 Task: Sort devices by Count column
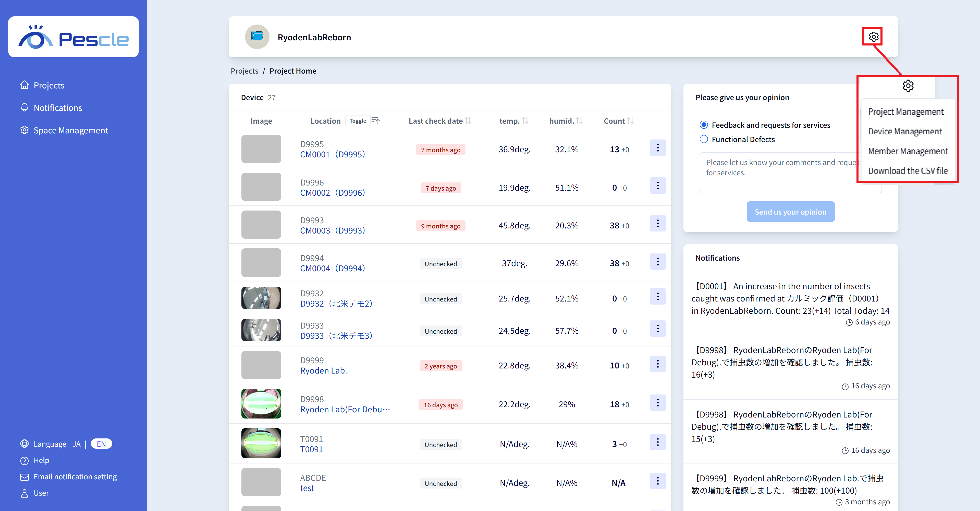[x=630, y=121]
